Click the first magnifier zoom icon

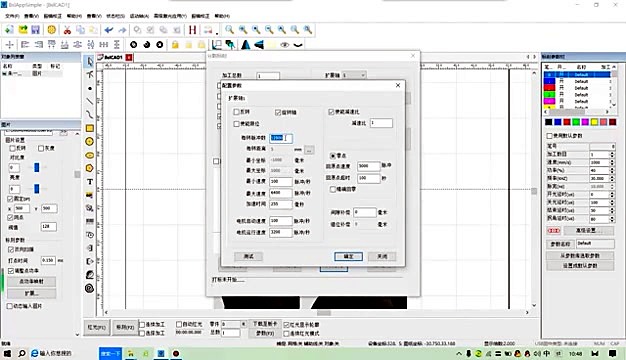[229, 30]
